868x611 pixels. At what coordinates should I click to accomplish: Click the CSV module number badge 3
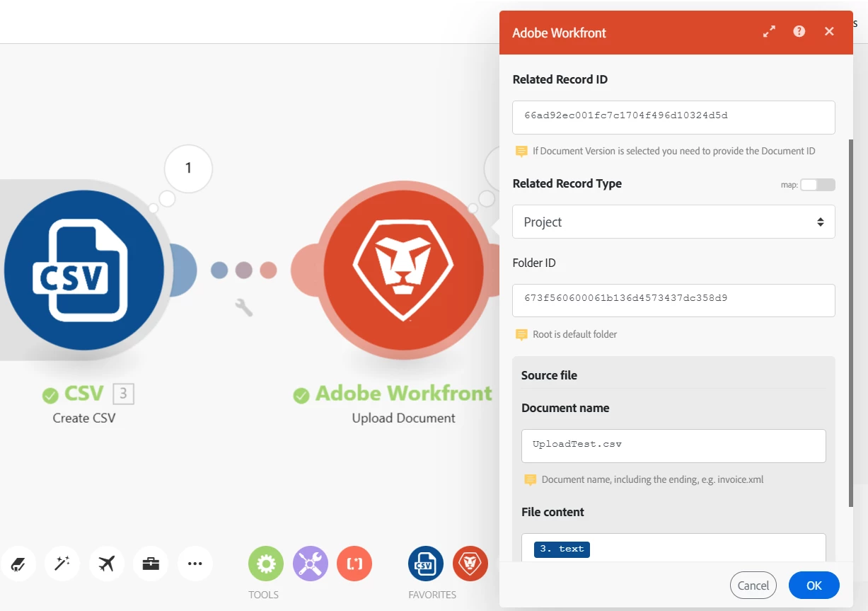point(123,393)
